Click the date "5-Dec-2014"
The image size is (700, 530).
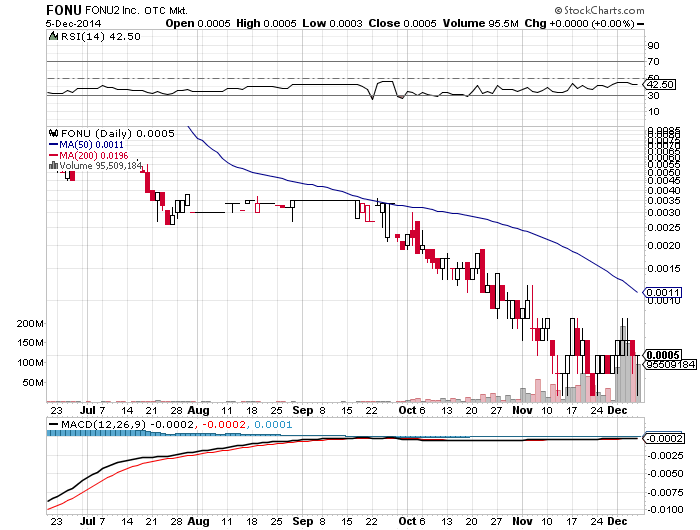click(x=74, y=24)
